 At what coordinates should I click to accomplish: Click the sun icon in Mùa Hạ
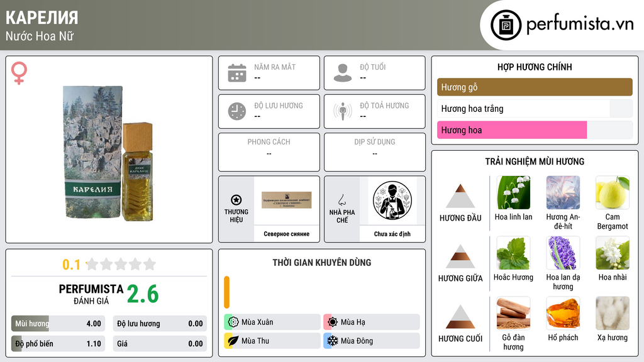click(333, 322)
